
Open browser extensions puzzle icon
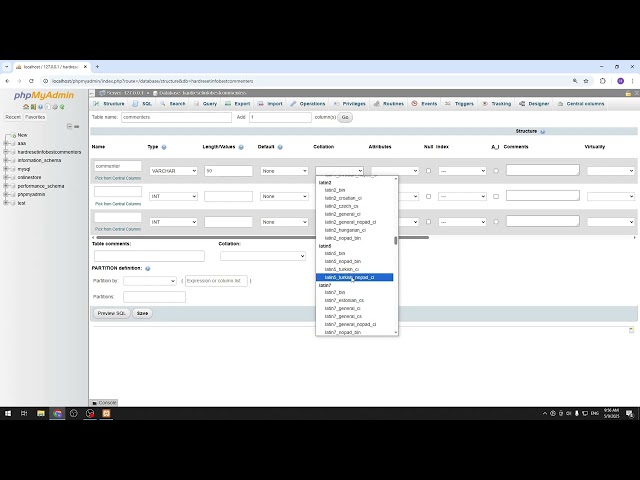tap(602, 81)
